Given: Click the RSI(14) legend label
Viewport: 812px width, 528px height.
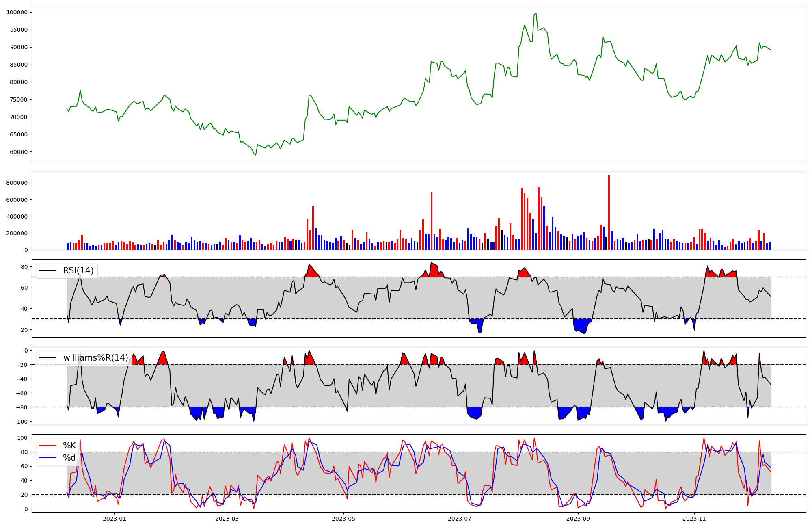Looking at the screenshot, I should (78, 270).
